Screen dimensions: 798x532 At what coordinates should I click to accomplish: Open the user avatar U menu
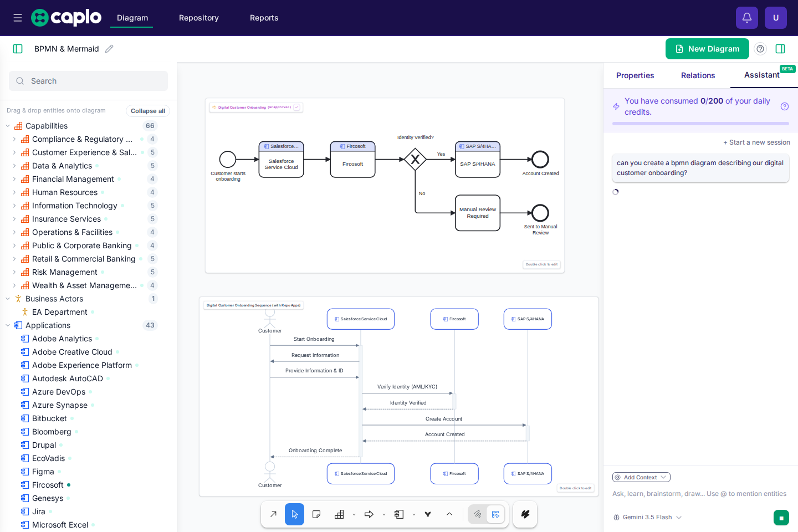point(776,18)
